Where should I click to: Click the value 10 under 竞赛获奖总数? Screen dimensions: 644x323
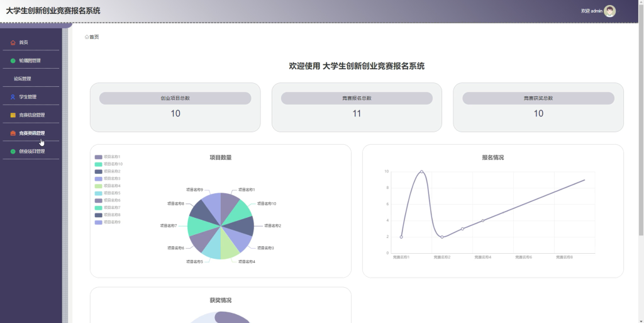[538, 113]
